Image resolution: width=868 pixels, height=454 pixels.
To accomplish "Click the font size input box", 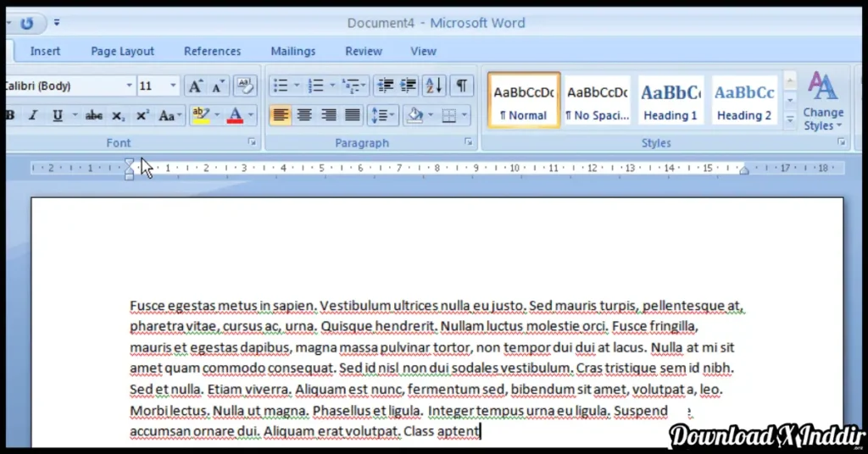I will pos(153,86).
